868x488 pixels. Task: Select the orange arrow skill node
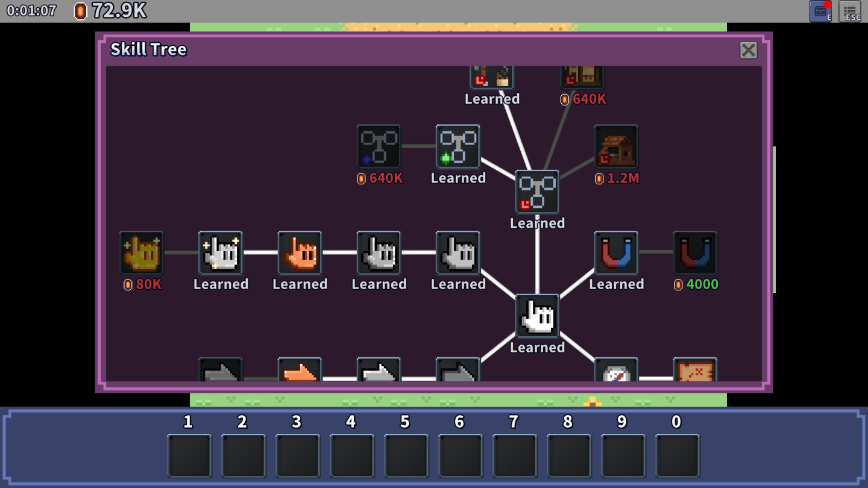(x=300, y=371)
